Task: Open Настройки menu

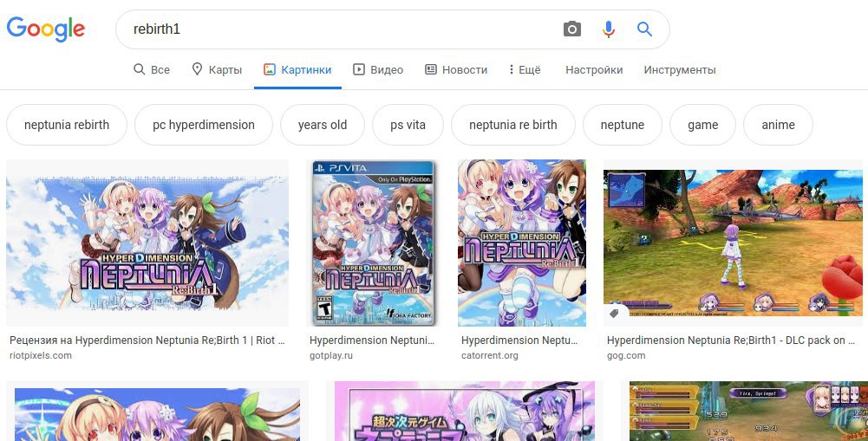Action: pyautogui.click(x=594, y=69)
